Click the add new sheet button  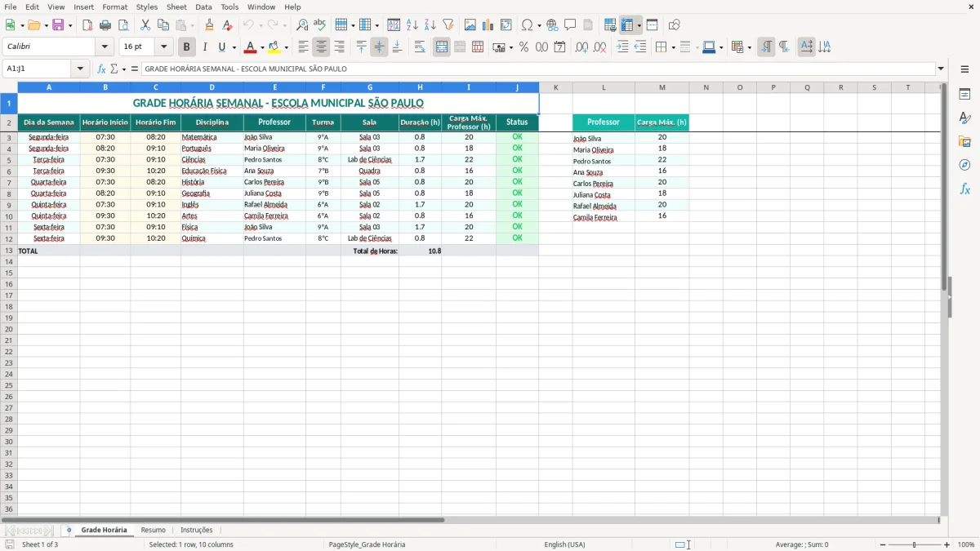69,530
